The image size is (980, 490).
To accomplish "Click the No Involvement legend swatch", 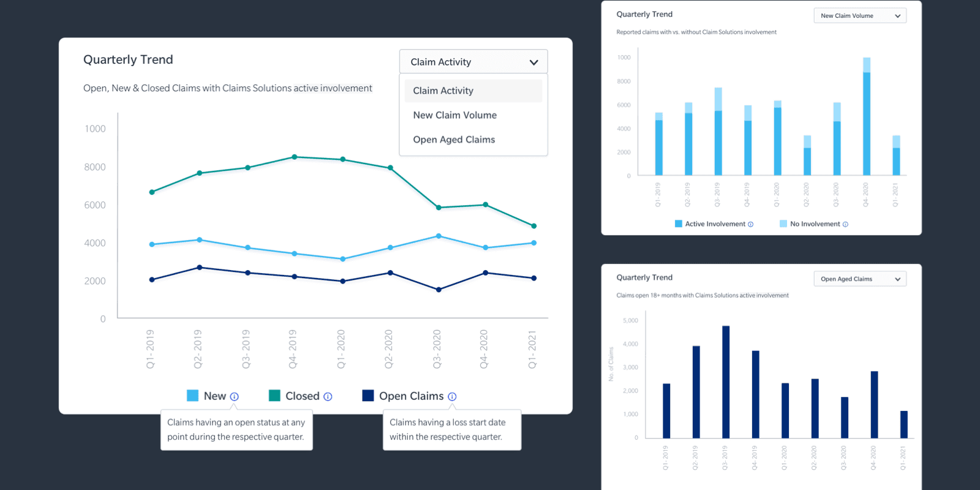I will tap(783, 224).
